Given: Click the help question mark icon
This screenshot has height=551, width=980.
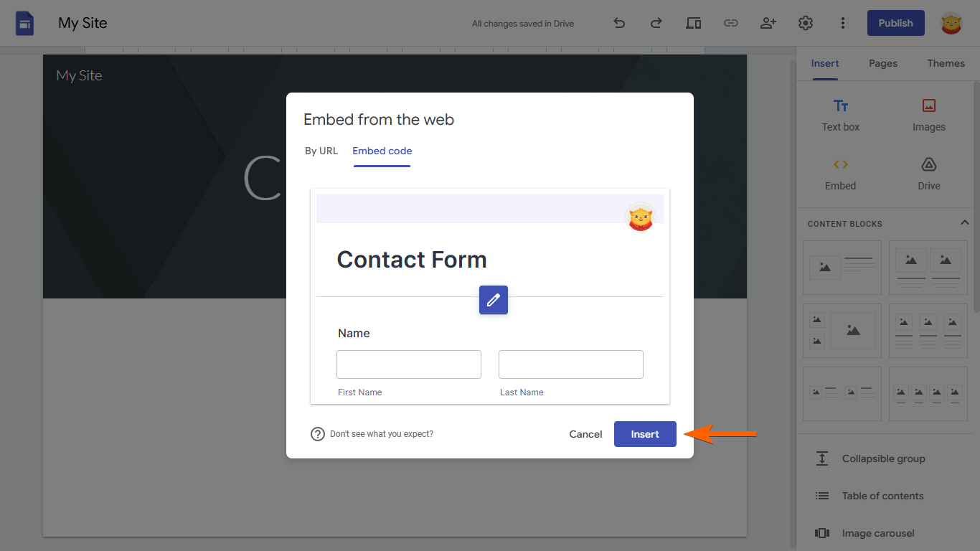Looking at the screenshot, I should [x=318, y=434].
